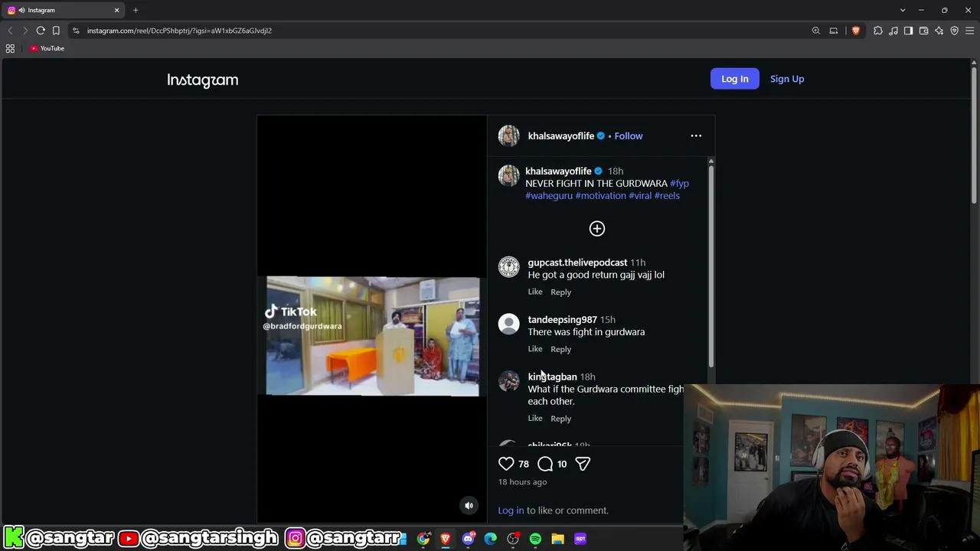Open Leo AI sparkle icon
Viewport: 980px width, 551px height.
click(939, 31)
